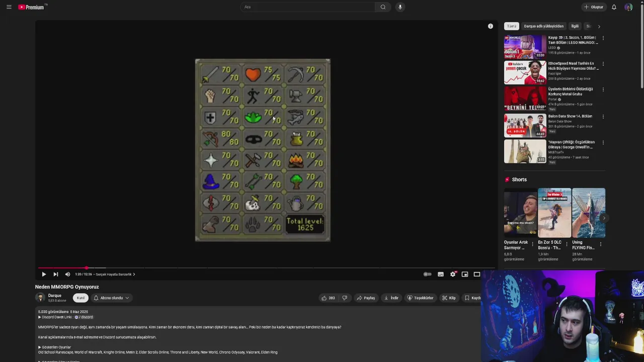Open the Using FLYING Fis... short

(588, 213)
